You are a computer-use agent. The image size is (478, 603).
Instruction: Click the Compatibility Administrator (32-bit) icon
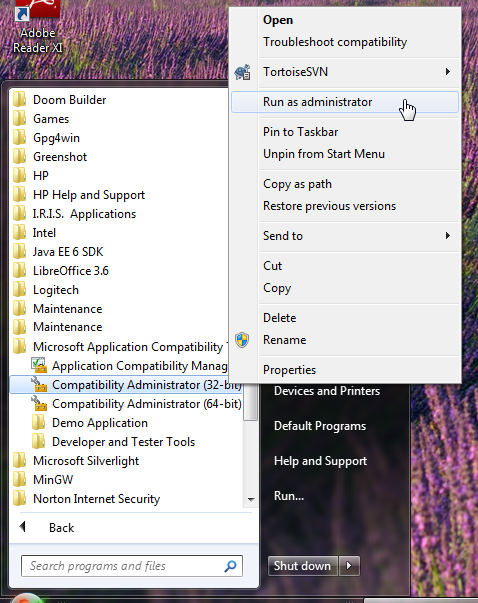tap(39, 384)
